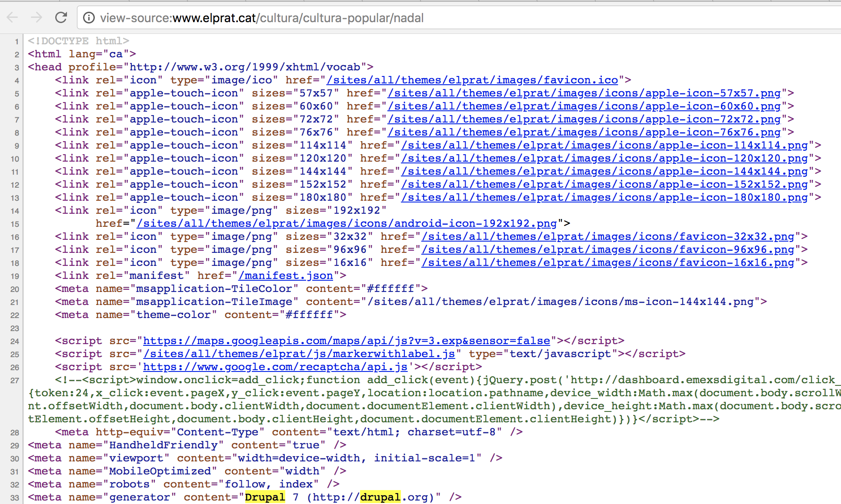Screen dimensions: 841x504
Task: Reload the page with refresh icon
Action: tap(61, 17)
